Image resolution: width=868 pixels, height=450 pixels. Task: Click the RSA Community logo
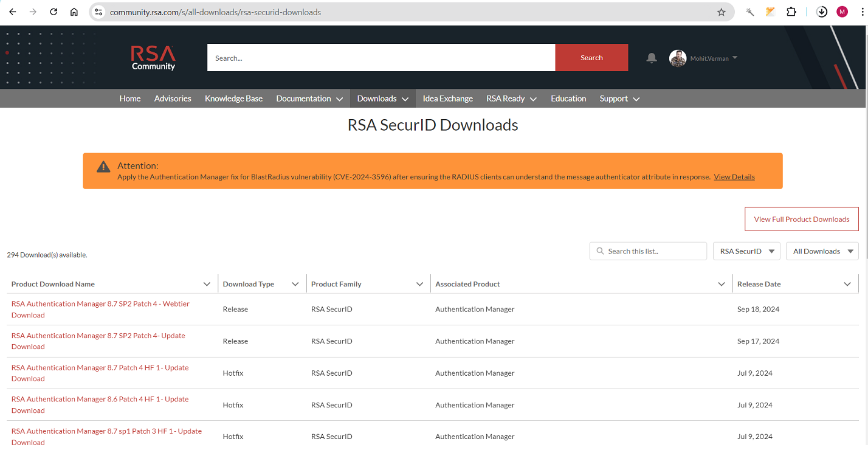[153, 57]
